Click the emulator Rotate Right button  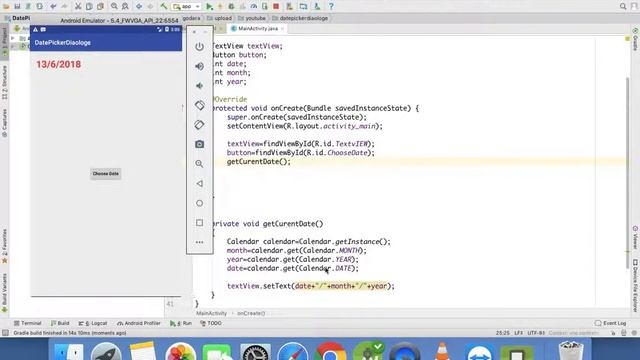(199, 125)
